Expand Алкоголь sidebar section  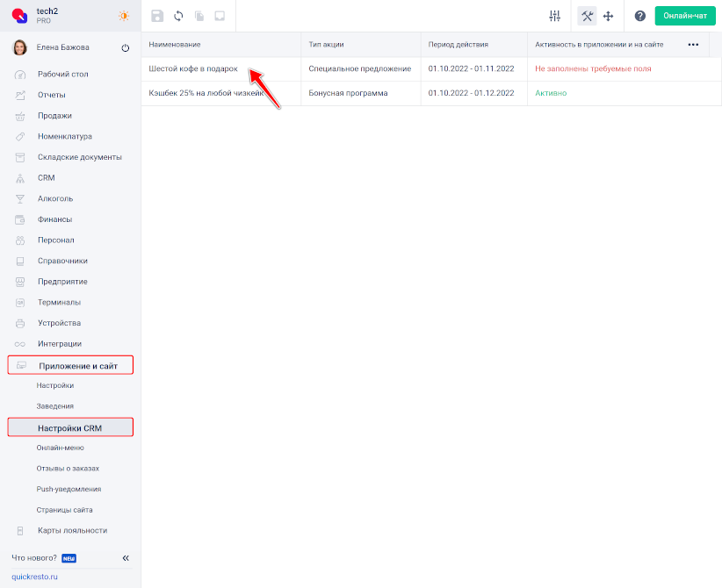tap(55, 198)
